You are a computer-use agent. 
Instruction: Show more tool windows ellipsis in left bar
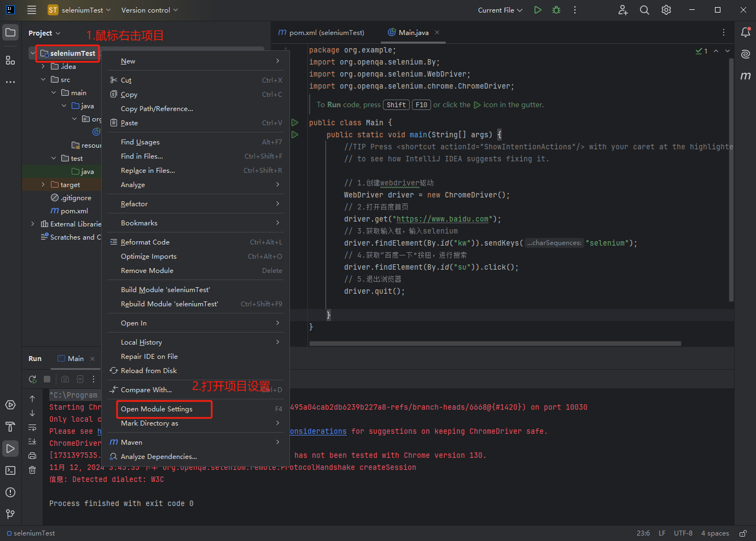(x=10, y=82)
